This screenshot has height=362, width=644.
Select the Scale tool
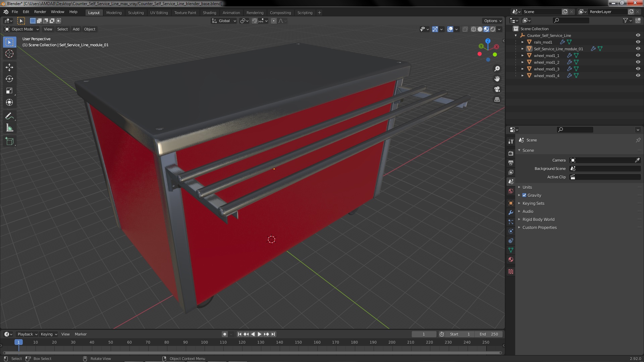click(x=9, y=91)
